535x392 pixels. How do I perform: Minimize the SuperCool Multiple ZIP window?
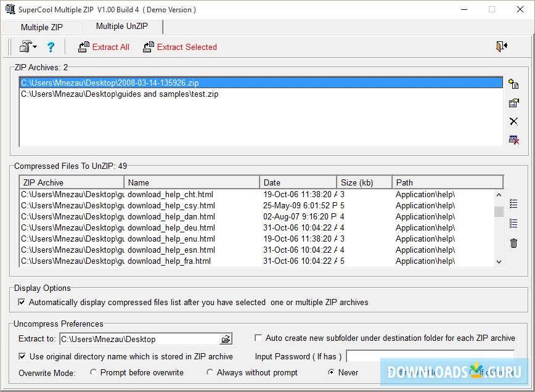[x=464, y=9]
